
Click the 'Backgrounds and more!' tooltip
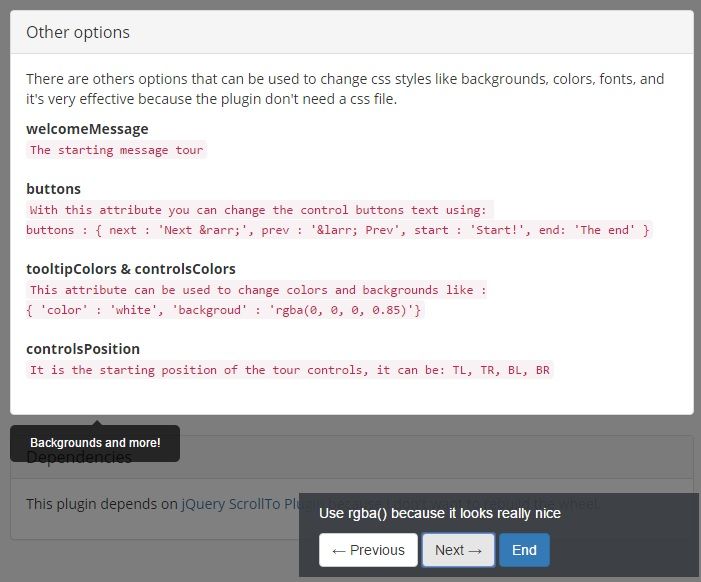tap(95, 443)
